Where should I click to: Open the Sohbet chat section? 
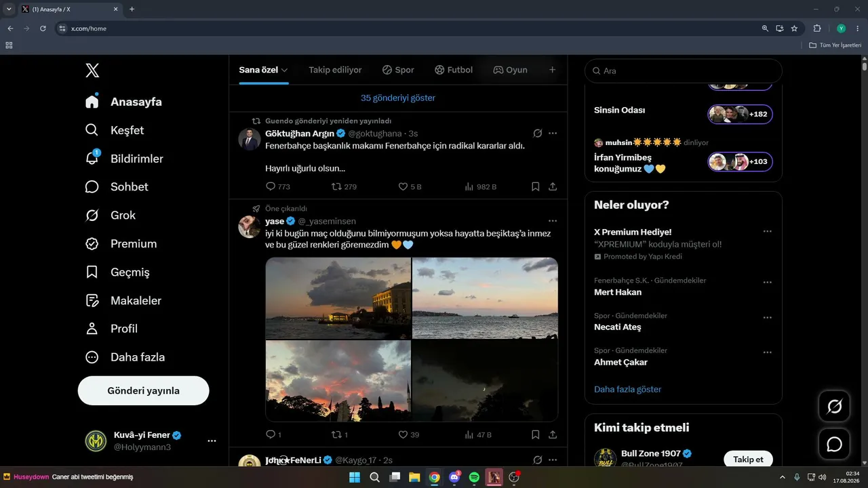pos(117,187)
